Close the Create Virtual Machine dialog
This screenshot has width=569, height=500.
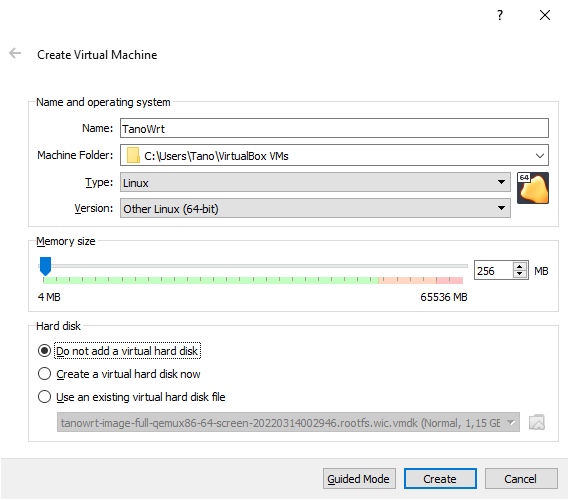click(545, 15)
